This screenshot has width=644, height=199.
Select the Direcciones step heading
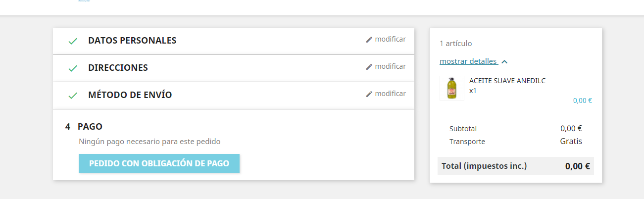click(x=118, y=68)
